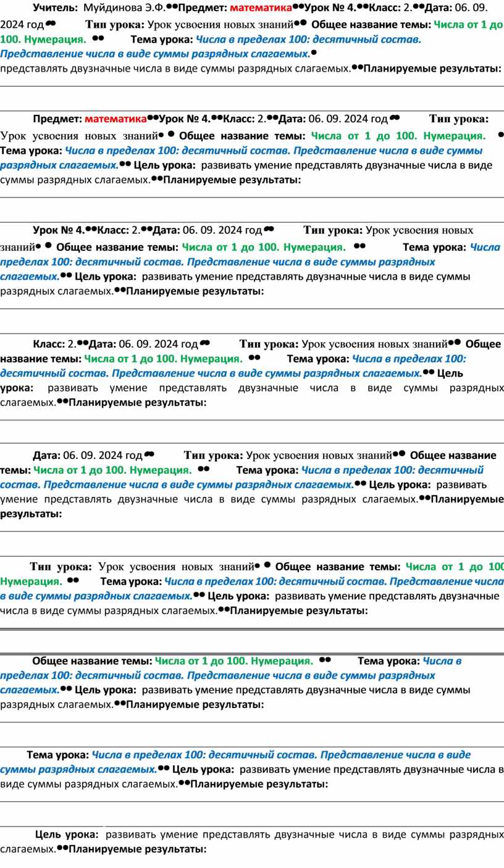The height and width of the screenshot is (868, 504).
Task: Click "Планируемые результаты:" in the Учитель paragraph
Action: 432,68
